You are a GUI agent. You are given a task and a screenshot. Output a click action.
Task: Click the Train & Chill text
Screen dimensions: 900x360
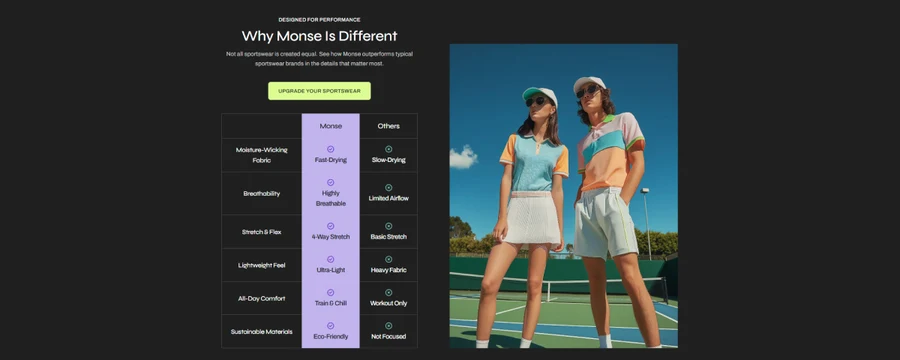[x=331, y=303]
